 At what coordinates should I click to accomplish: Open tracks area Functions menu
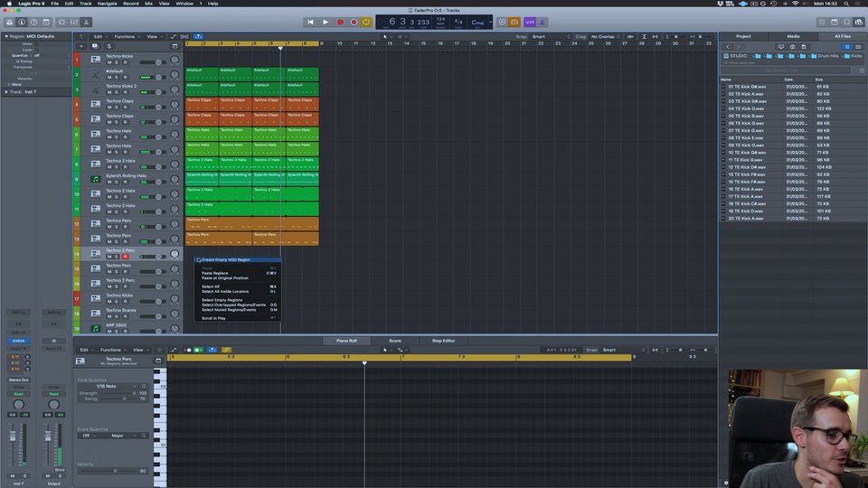pos(127,36)
